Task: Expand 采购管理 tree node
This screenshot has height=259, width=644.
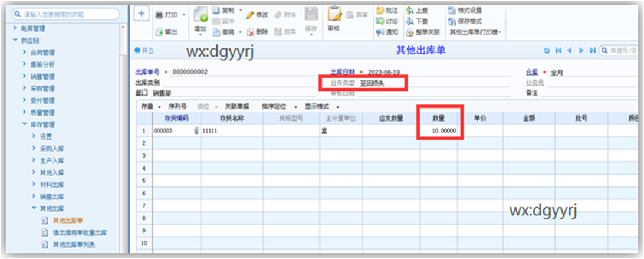Action: coord(25,88)
